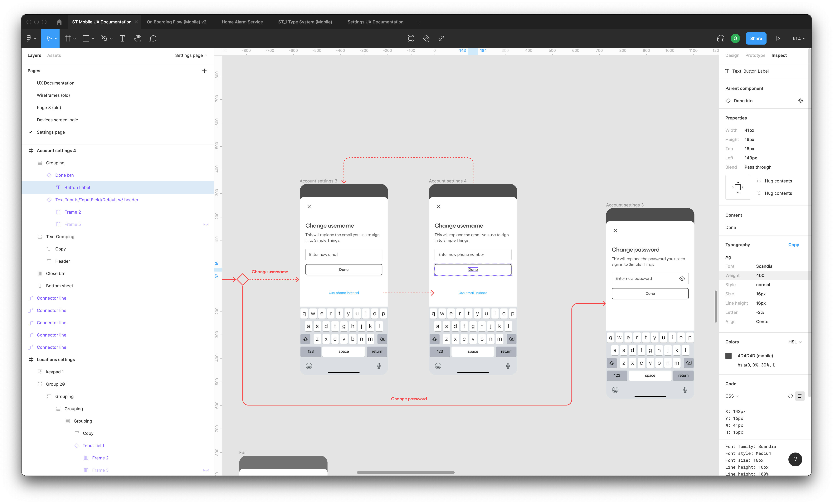Click the X close icon in Account settings 4
This screenshot has height=504, width=833.
point(438,206)
